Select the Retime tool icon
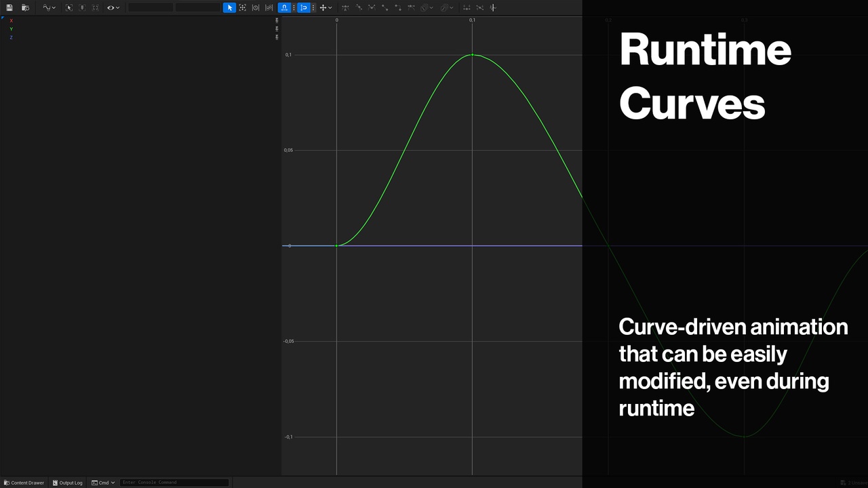868x488 pixels. (256, 7)
